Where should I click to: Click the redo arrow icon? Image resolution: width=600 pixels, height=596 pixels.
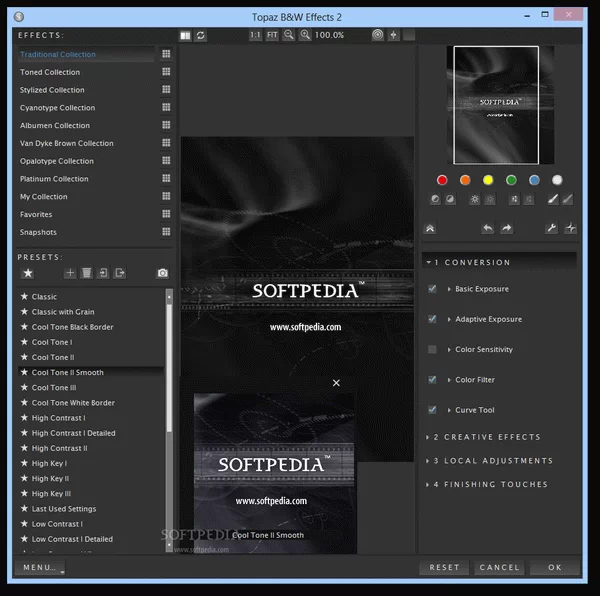[x=506, y=228]
